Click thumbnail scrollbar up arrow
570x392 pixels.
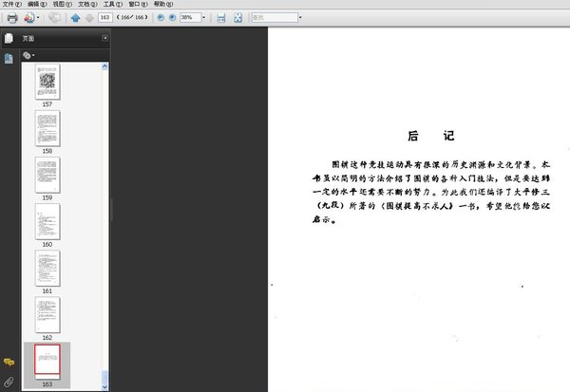point(104,66)
